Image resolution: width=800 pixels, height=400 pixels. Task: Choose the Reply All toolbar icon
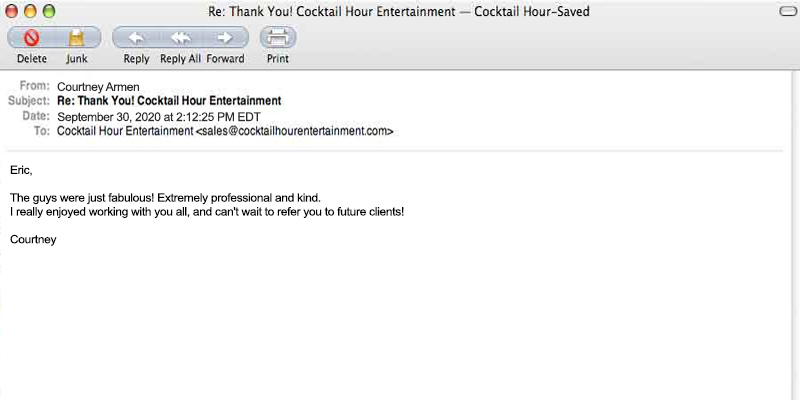click(x=181, y=38)
